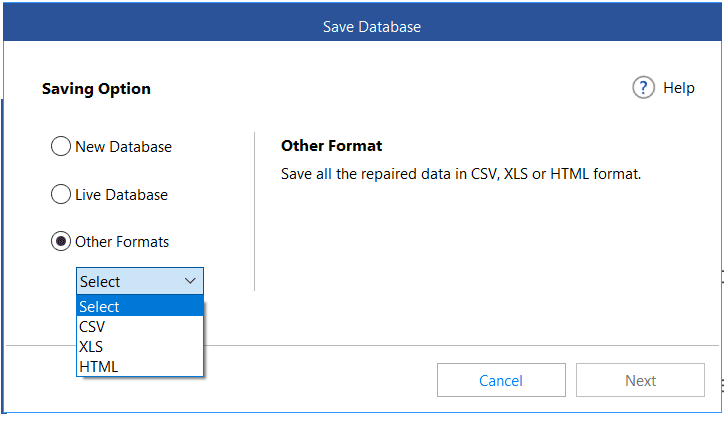The image size is (724, 422).
Task: Click the Cancel button
Action: [501, 380]
